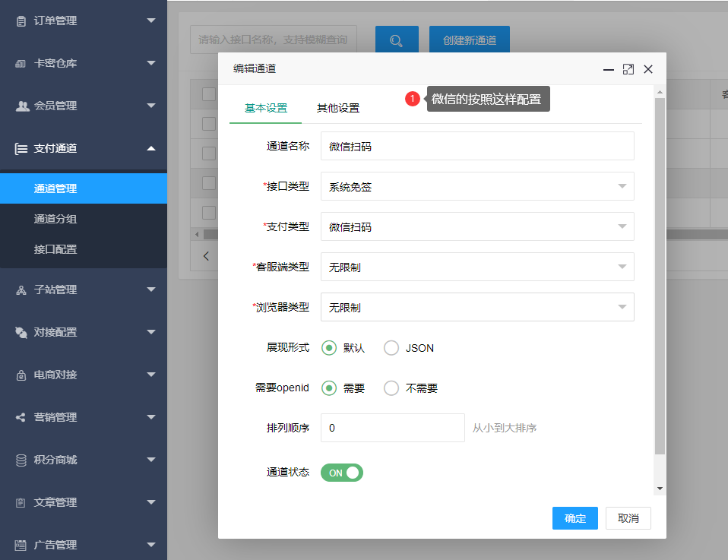Expand the 卡密仓库 menu arrow
This screenshot has width=728, height=560.
[151, 63]
